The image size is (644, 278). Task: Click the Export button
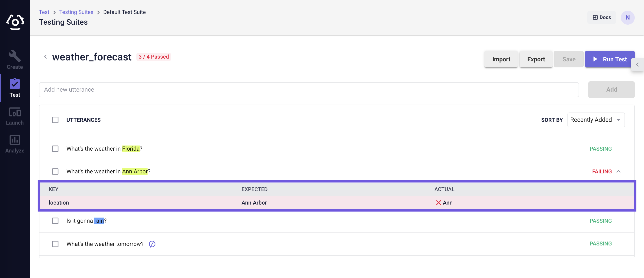[535, 59]
